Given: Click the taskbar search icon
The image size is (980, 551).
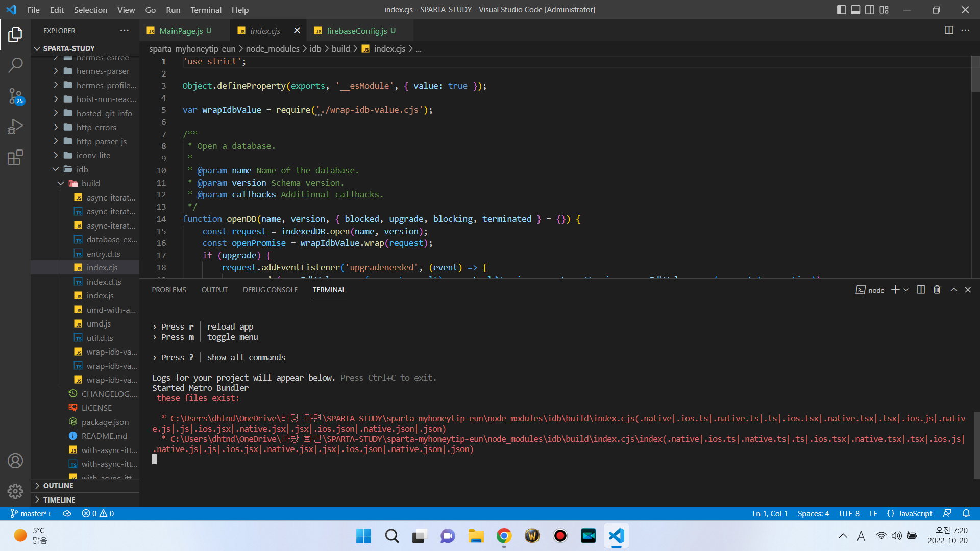Looking at the screenshot, I should pyautogui.click(x=392, y=536).
